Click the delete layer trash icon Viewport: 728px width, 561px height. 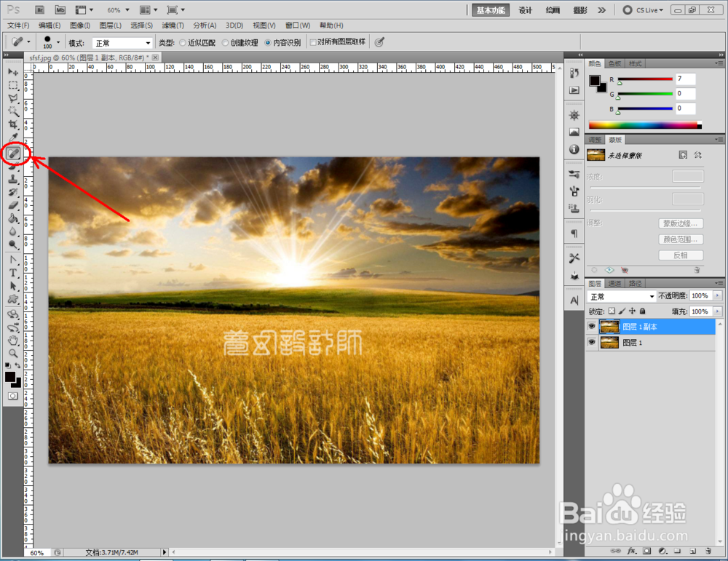click(x=708, y=551)
